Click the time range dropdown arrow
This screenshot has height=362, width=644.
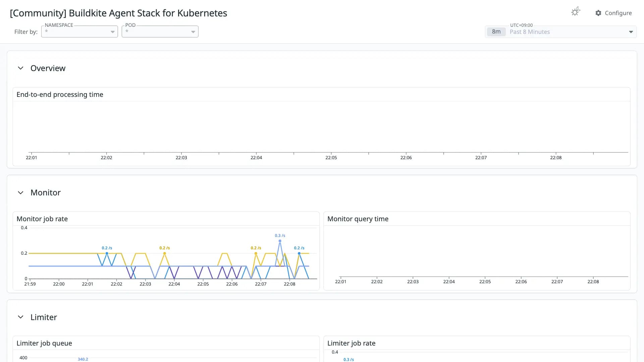click(x=631, y=32)
